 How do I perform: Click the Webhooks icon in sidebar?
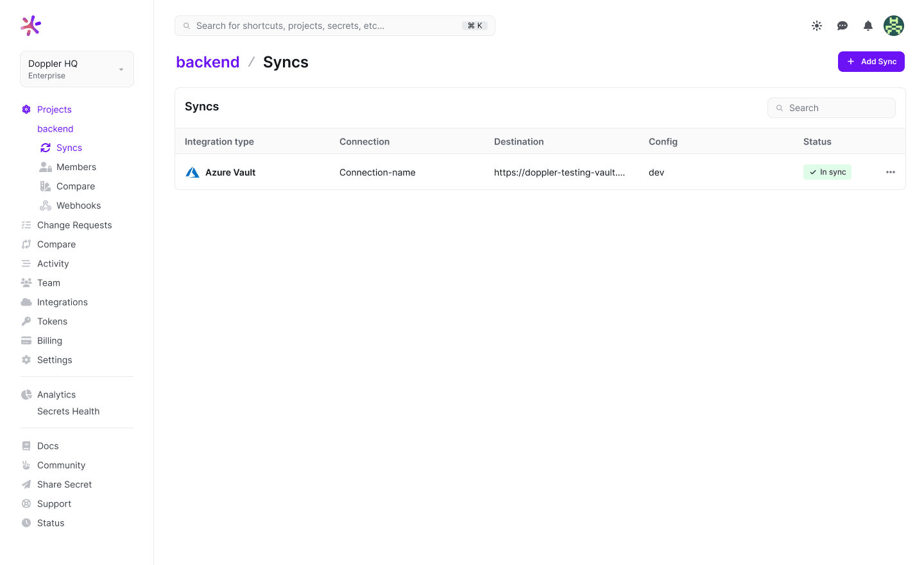(x=46, y=206)
